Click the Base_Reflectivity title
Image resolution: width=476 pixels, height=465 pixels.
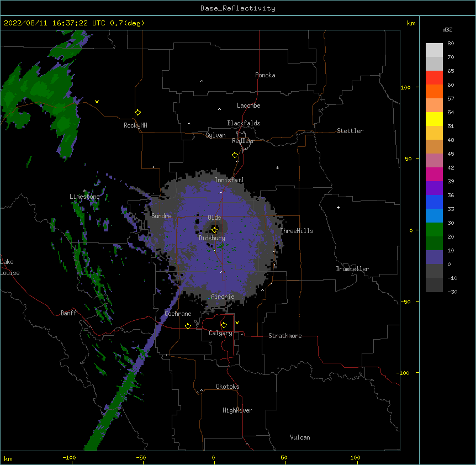pyautogui.click(x=238, y=8)
